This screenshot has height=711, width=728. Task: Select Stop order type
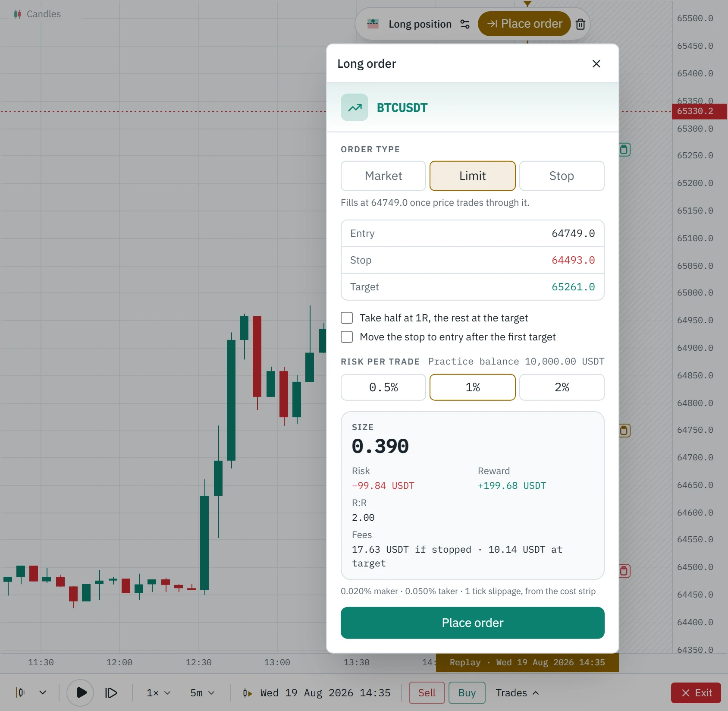pos(562,176)
